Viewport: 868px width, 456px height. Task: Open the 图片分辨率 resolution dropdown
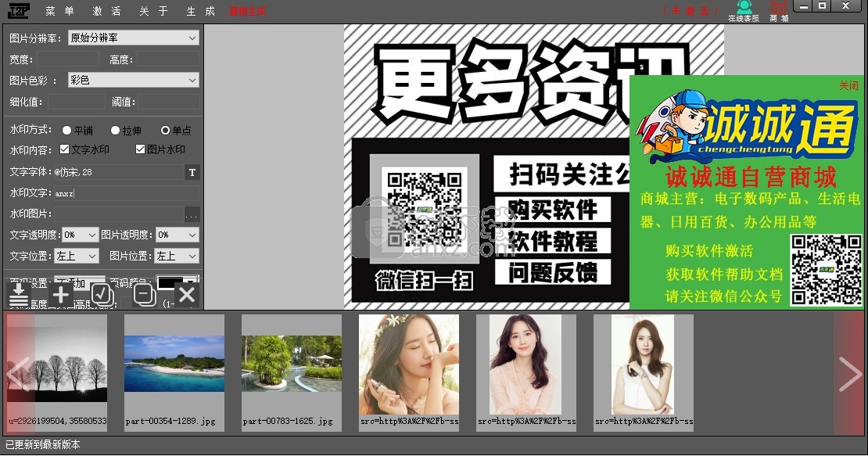pyautogui.click(x=133, y=38)
